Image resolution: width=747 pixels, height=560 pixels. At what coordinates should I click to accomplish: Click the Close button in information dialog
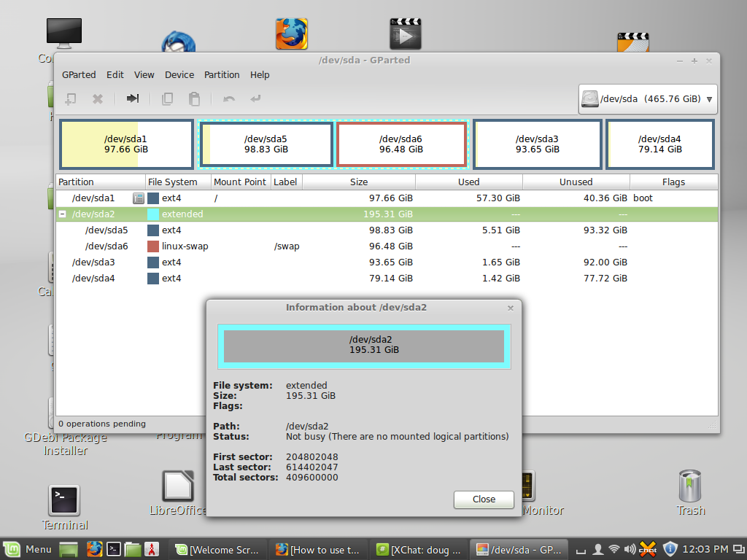click(484, 499)
